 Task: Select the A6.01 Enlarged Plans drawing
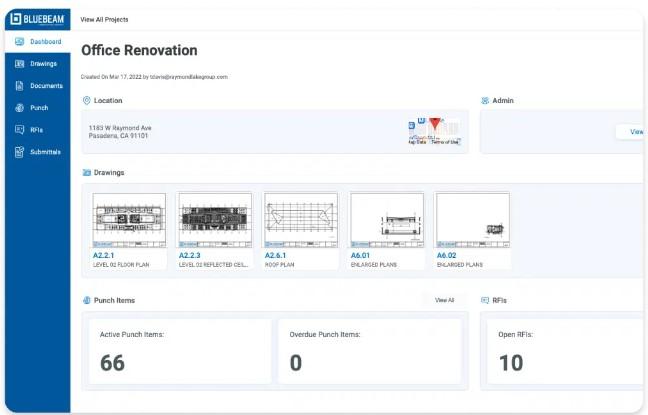pyautogui.click(x=387, y=221)
